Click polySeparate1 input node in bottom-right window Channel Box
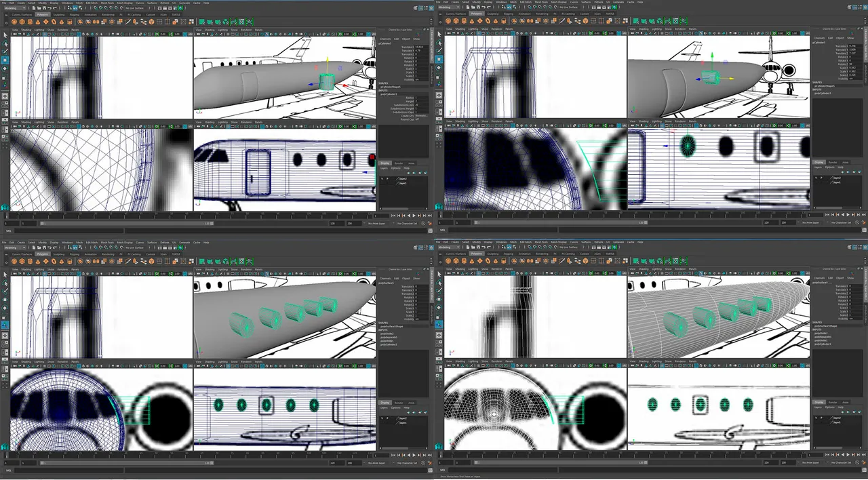This screenshot has width=868, height=480. (x=823, y=337)
